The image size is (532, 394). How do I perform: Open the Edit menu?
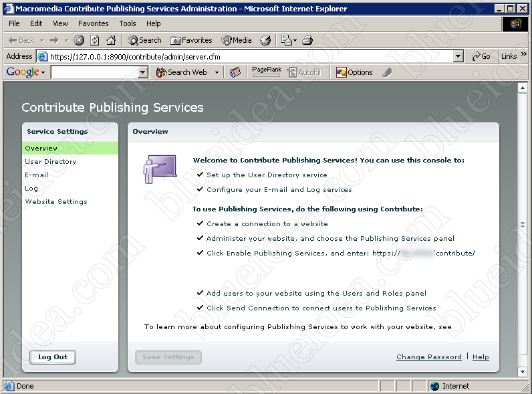[x=36, y=23]
